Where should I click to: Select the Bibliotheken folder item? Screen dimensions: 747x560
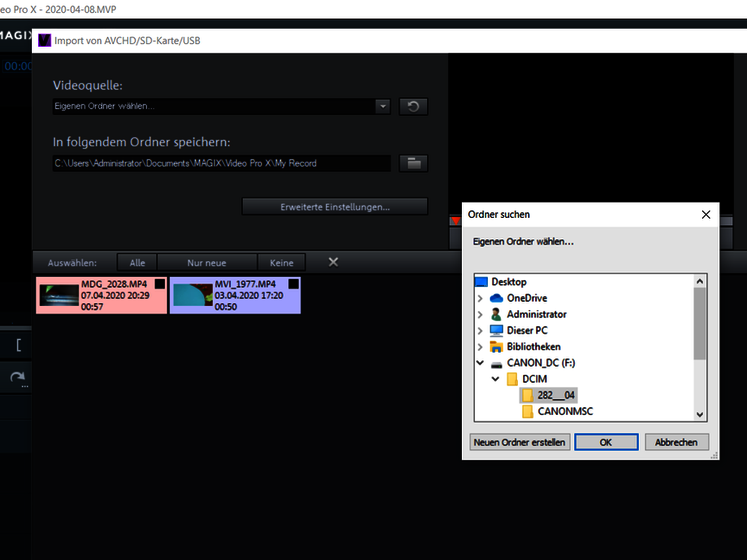[x=533, y=346]
